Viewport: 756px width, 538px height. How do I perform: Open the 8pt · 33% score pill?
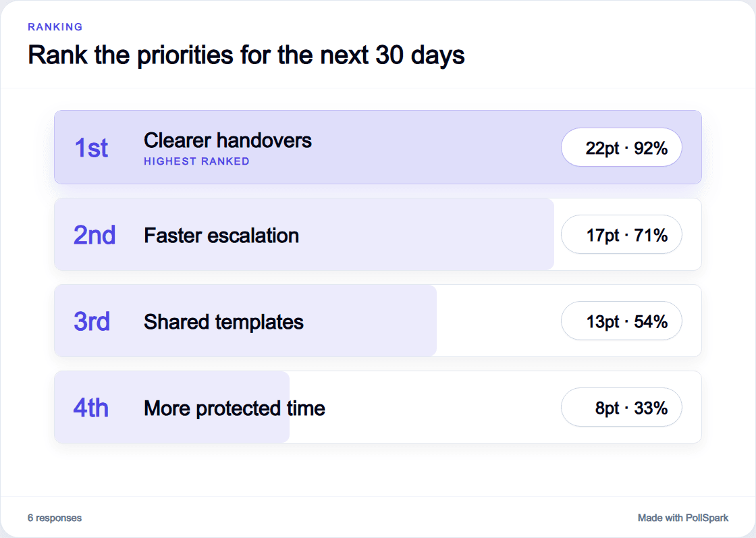[621, 407]
